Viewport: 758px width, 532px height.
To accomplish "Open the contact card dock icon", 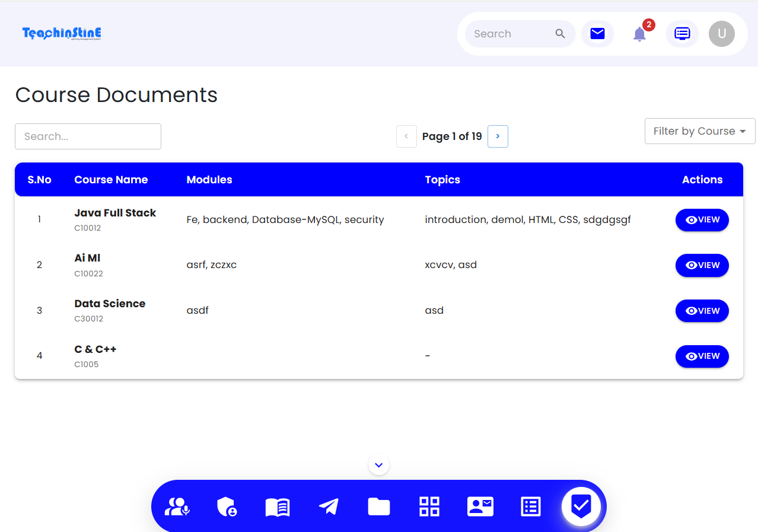I will coord(480,506).
